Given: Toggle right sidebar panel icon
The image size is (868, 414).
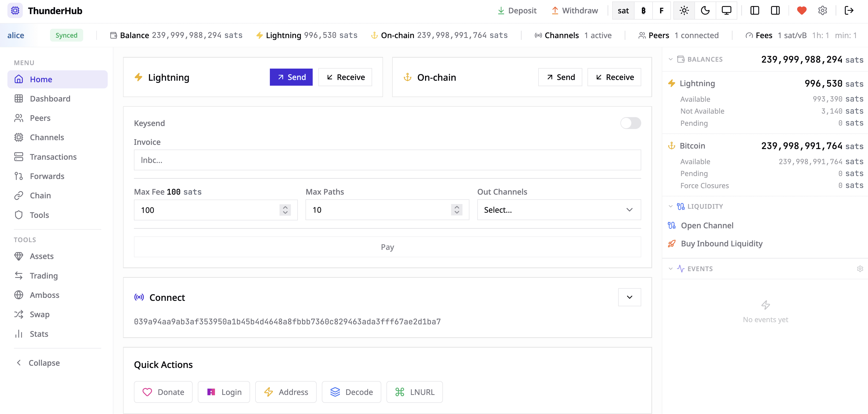Looking at the screenshot, I should pos(775,10).
